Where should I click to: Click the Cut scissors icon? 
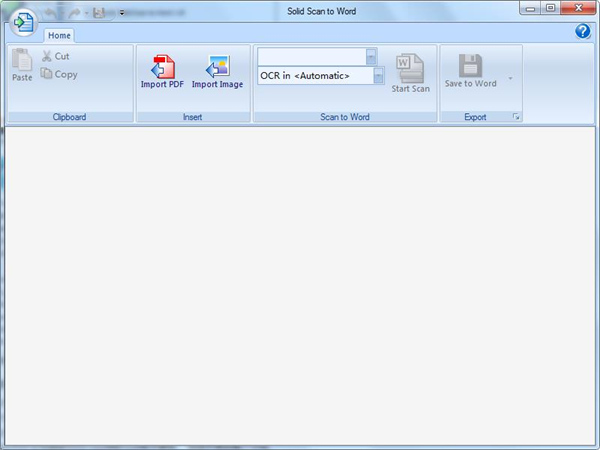(x=47, y=56)
